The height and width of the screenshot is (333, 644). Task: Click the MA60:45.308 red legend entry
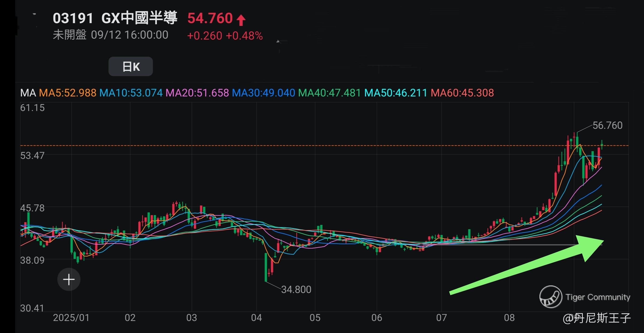[462, 93]
